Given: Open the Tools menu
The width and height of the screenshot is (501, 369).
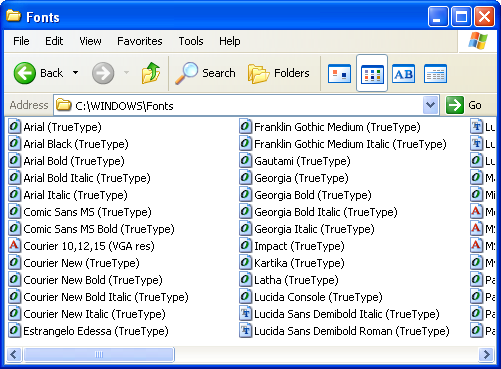Looking at the screenshot, I should [191, 41].
